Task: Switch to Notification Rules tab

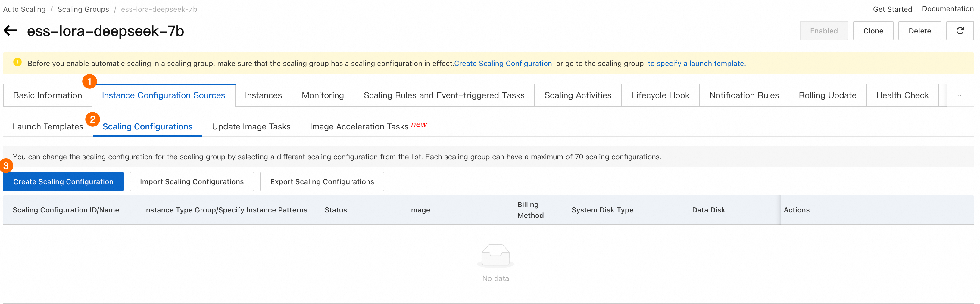Action: 744,95
